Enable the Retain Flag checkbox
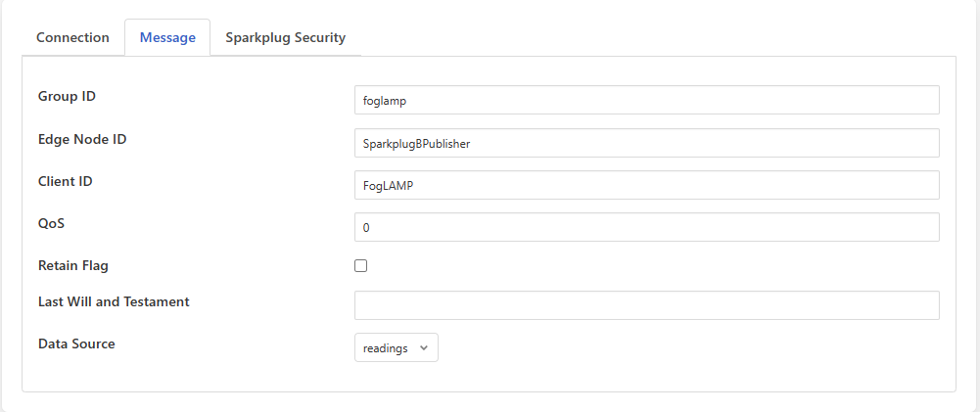Image resolution: width=980 pixels, height=412 pixels. pos(361,265)
